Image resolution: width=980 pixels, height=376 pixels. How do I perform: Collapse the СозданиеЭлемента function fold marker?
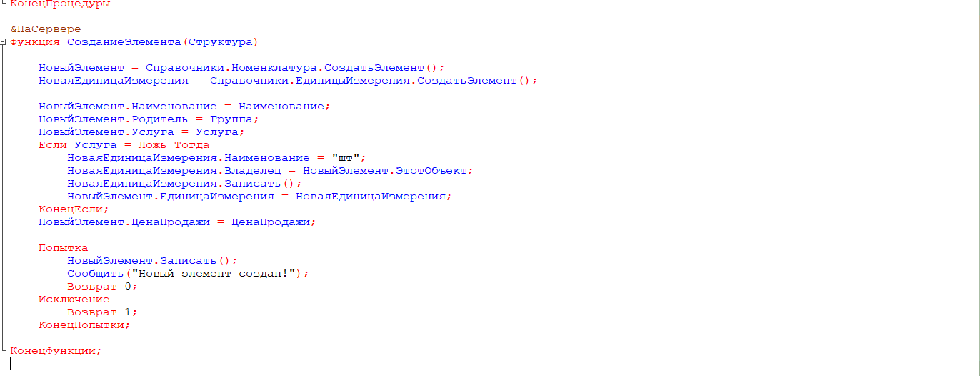pyautogui.click(x=4, y=42)
